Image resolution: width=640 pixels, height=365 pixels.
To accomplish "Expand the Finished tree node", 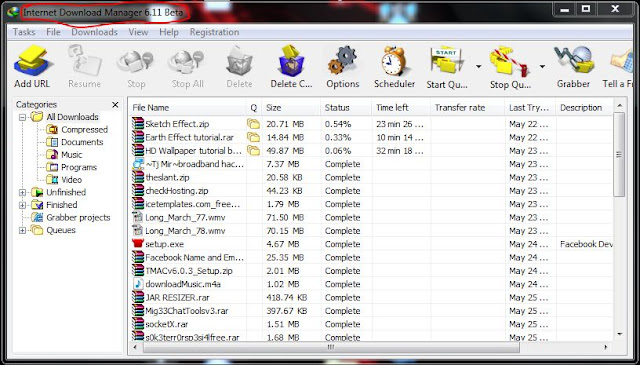I will tap(22, 205).
